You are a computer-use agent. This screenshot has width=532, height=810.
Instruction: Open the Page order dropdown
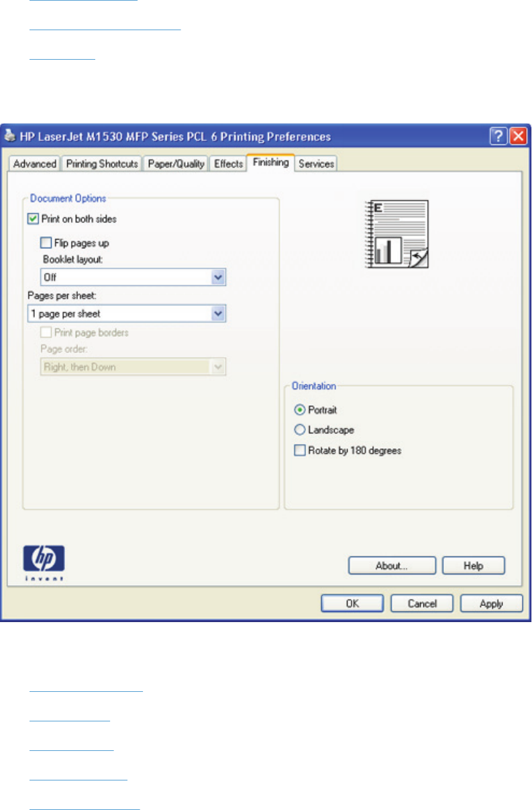pyautogui.click(x=133, y=367)
